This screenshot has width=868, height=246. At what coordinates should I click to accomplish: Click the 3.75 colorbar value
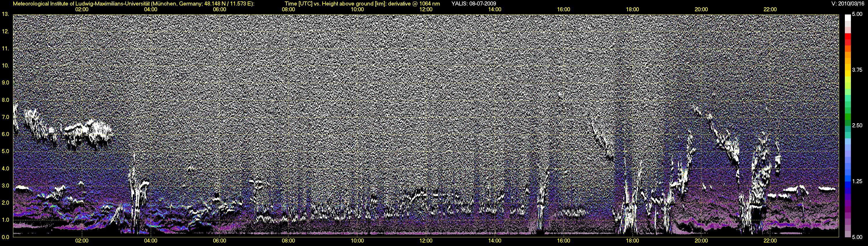click(857, 70)
